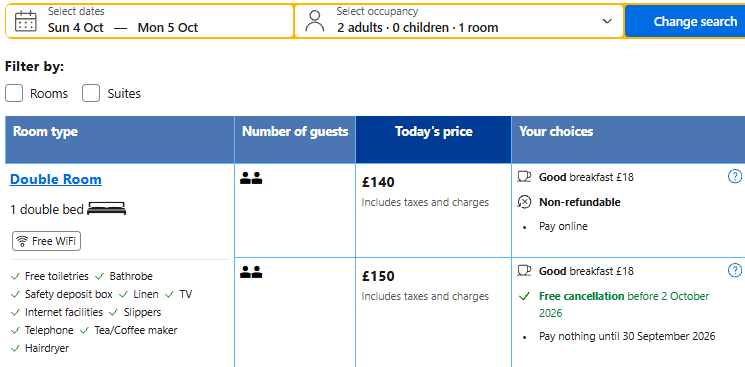
Task: Click the person icon beside occupancy
Action: click(x=314, y=21)
